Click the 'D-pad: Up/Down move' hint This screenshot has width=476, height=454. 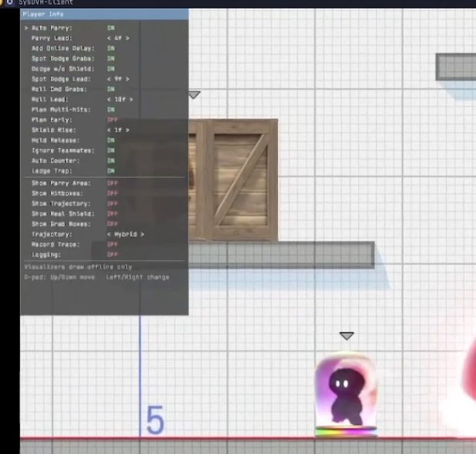[59, 277]
